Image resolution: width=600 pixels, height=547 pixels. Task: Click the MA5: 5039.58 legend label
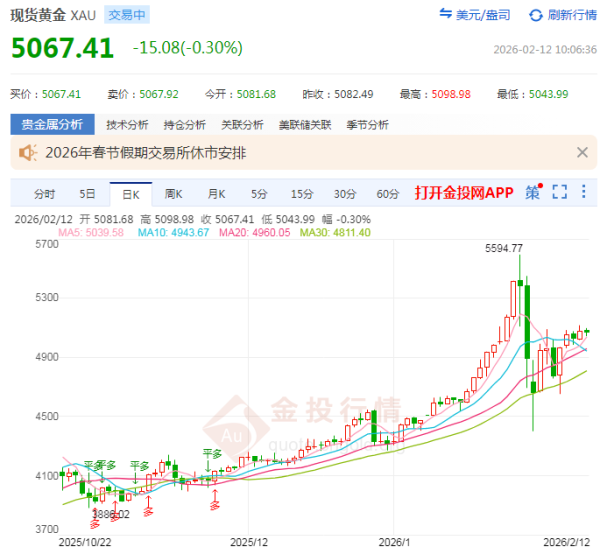tap(91, 232)
